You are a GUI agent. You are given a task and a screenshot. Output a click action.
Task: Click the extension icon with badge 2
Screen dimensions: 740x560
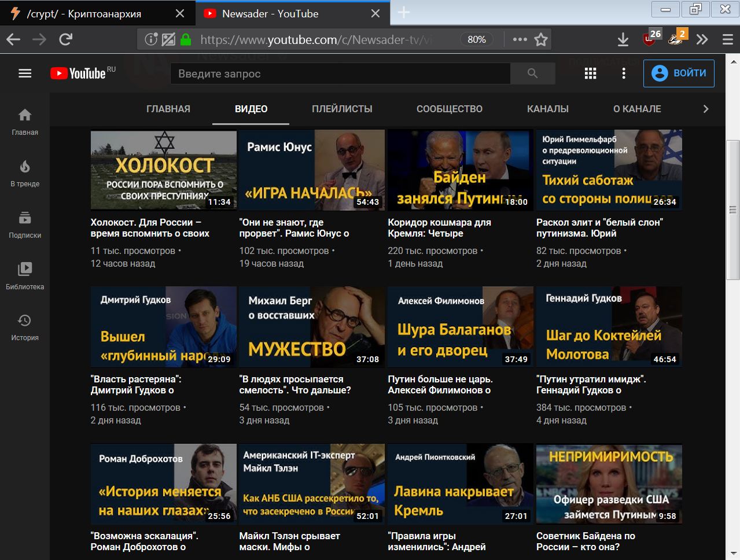click(677, 38)
